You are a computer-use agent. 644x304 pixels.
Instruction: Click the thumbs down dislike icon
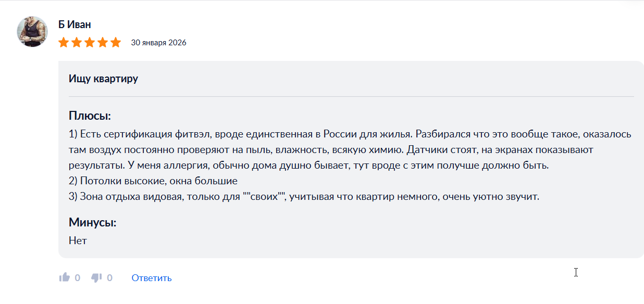pos(96,277)
